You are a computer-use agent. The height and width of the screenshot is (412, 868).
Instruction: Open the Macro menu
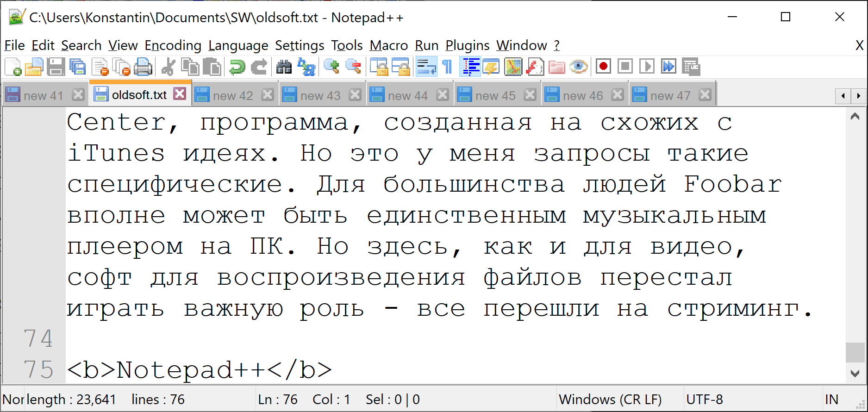tap(389, 45)
